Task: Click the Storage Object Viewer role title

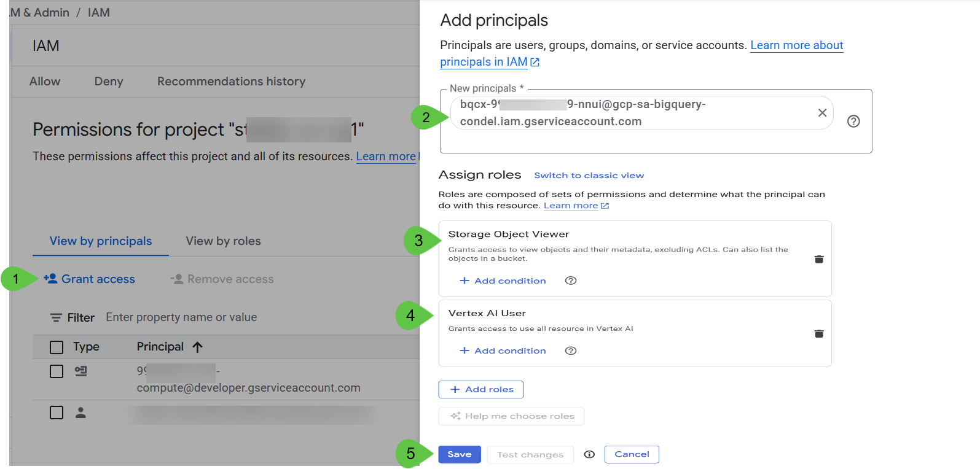Action: click(x=509, y=234)
